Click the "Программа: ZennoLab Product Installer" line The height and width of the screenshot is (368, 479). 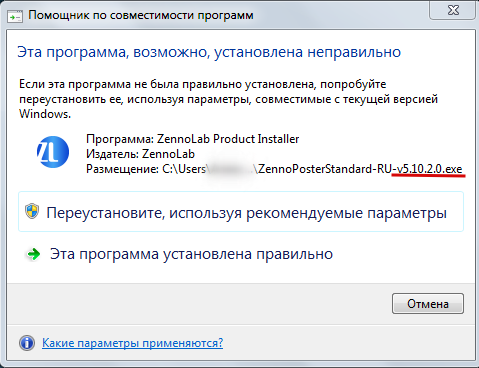pyautogui.click(x=193, y=139)
